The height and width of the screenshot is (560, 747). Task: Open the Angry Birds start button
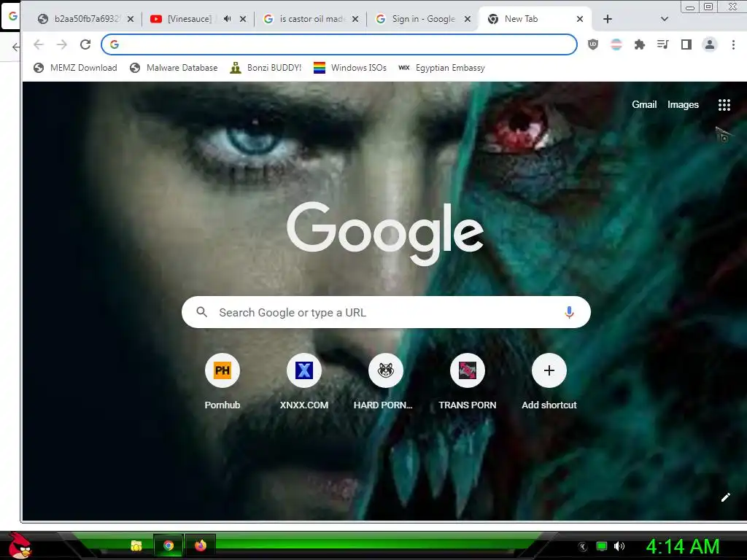[x=20, y=545]
